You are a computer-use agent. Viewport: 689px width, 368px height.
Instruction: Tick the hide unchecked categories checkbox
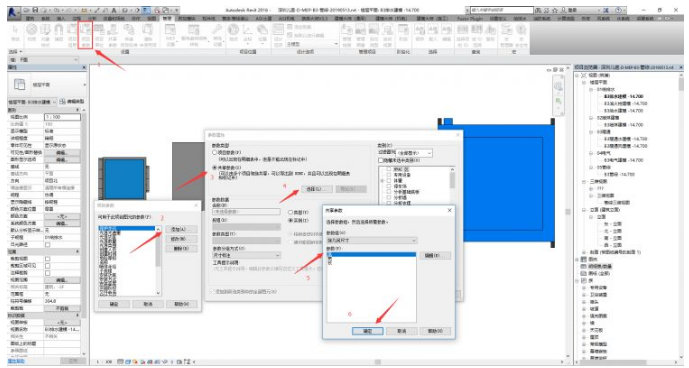click(381, 160)
